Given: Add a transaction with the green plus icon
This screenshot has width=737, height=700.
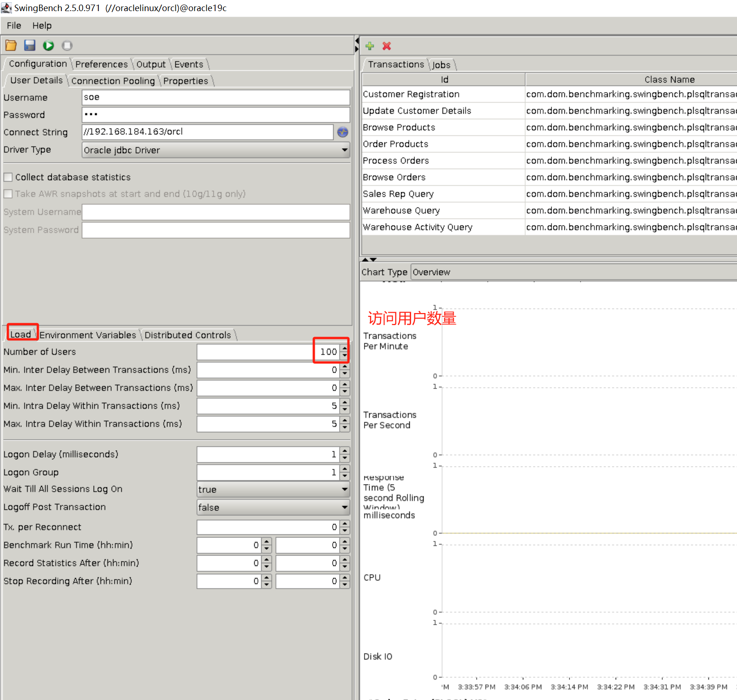Looking at the screenshot, I should pos(370,46).
